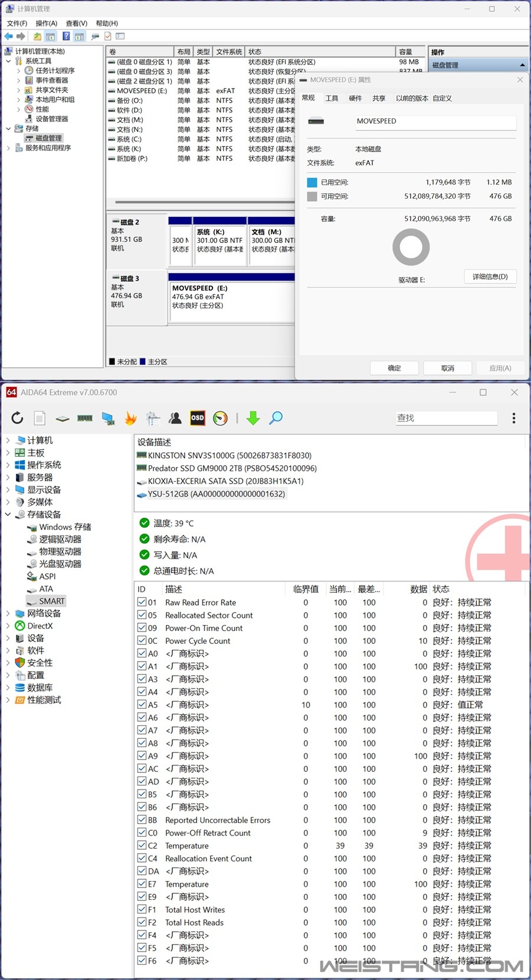
Task: Toggle the F1 Total Host Writes checkbox
Action: click(x=142, y=909)
